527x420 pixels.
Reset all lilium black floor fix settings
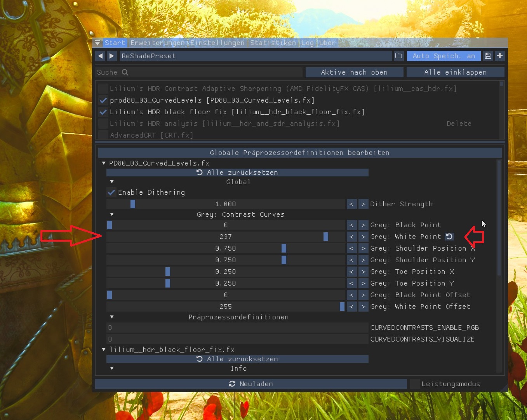237,359
